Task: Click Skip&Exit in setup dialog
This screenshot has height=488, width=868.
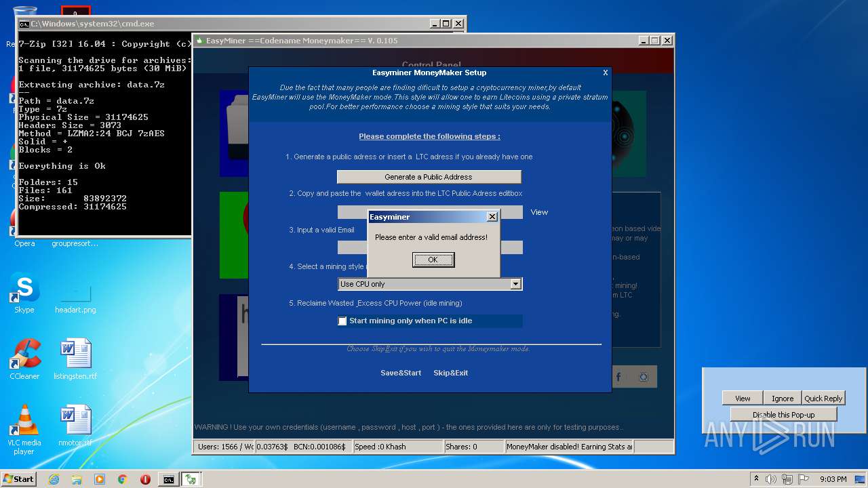Action: click(451, 373)
